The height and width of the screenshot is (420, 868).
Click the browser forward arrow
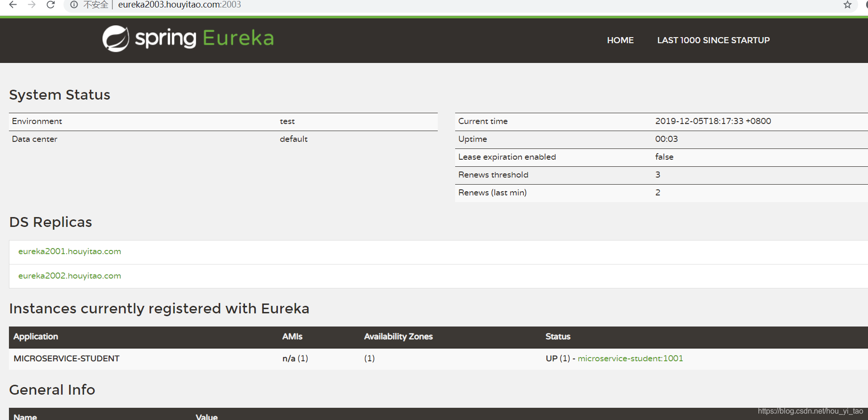[32, 5]
